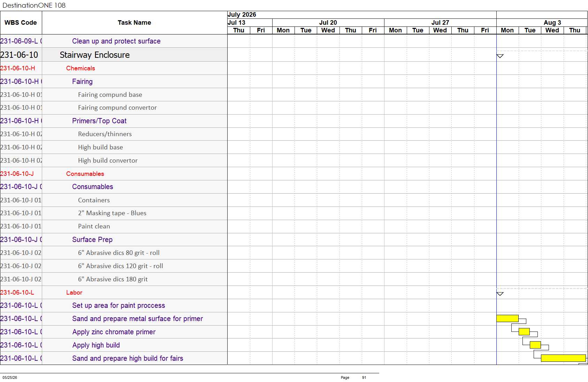This screenshot has width=588, height=382.
Task: Select the red Consumables group row
Action: (114, 174)
